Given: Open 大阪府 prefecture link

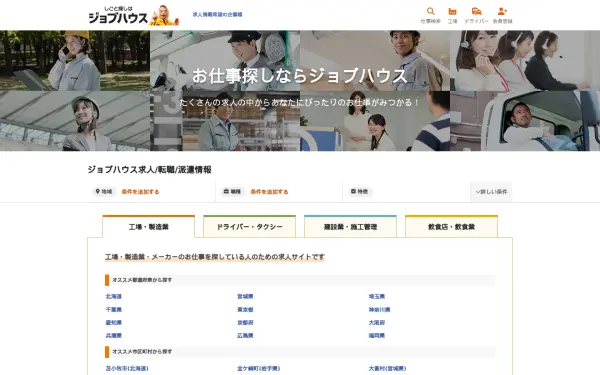Looking at the screenshot, I should click(x=377, y=323).
